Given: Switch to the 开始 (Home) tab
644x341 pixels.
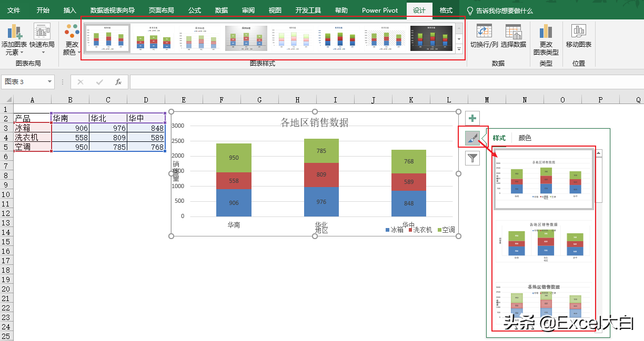Looking at the screenshot, I should tap(43, 11).
